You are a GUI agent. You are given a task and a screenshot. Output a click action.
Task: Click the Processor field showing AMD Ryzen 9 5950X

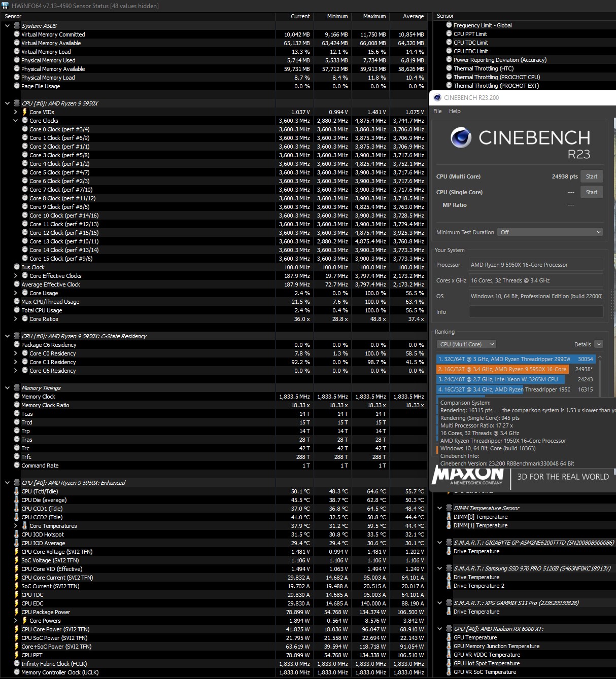pyautogui.click(x=536, y=265)
